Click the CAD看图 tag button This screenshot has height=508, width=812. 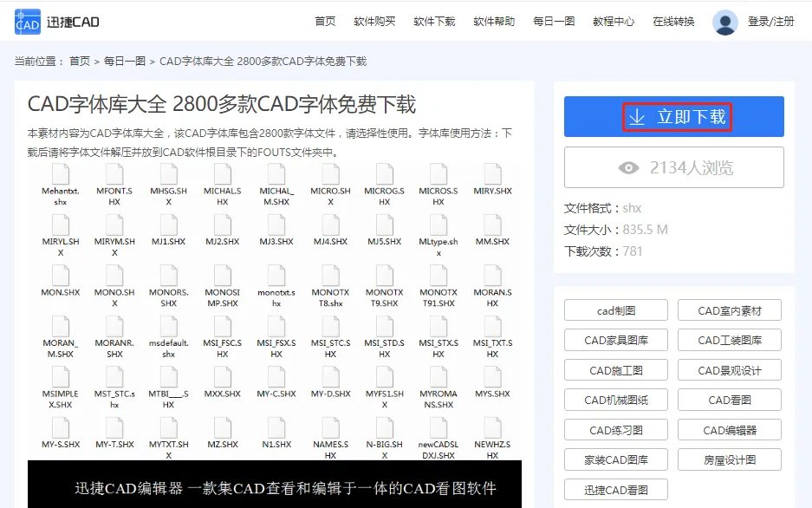pos(730,399)
